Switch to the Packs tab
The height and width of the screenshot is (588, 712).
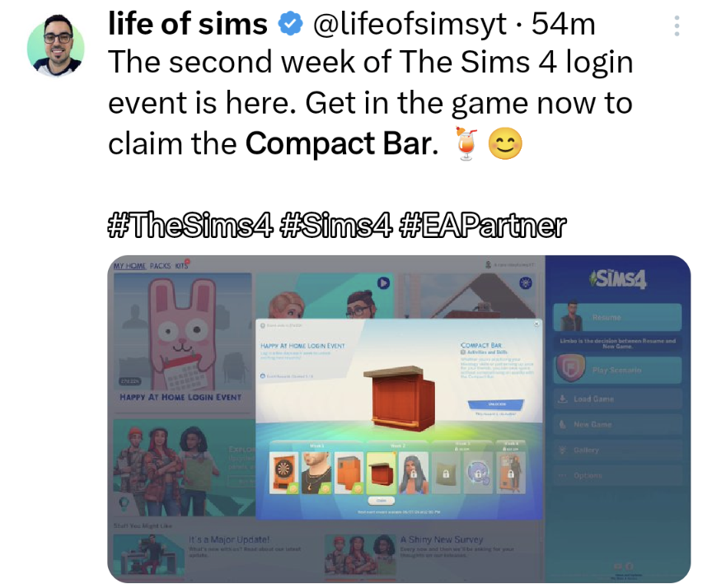[x=161, y=266]
